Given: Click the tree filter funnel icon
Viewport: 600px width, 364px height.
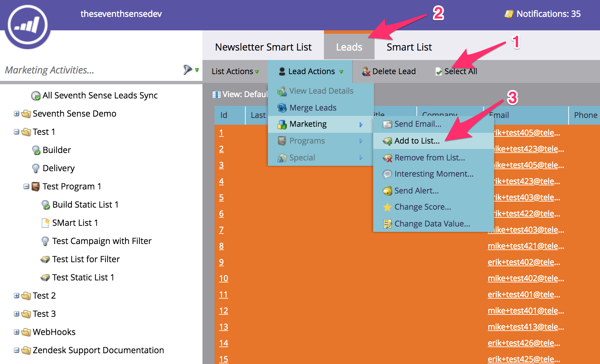Looking at the screenshot, I should [188, 70].
